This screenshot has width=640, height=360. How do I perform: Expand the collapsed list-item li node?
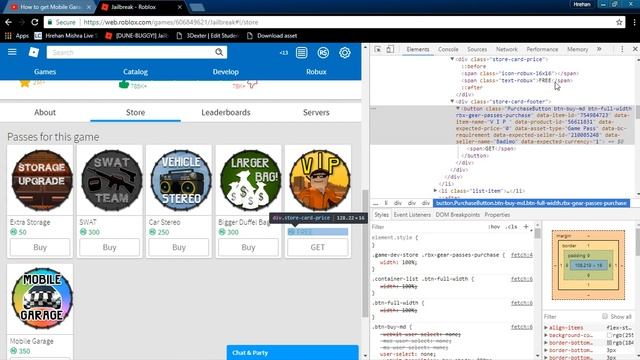click(435, 191)
